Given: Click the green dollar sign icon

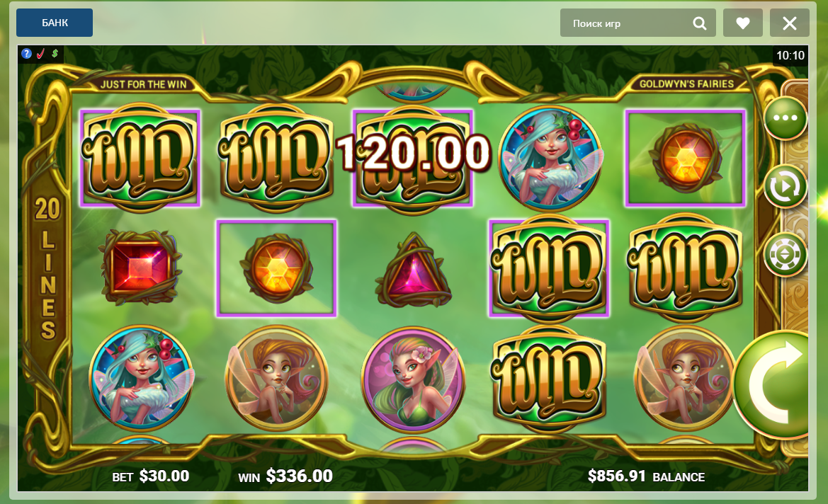Looking at the screenshot, I should coord(55,53).
